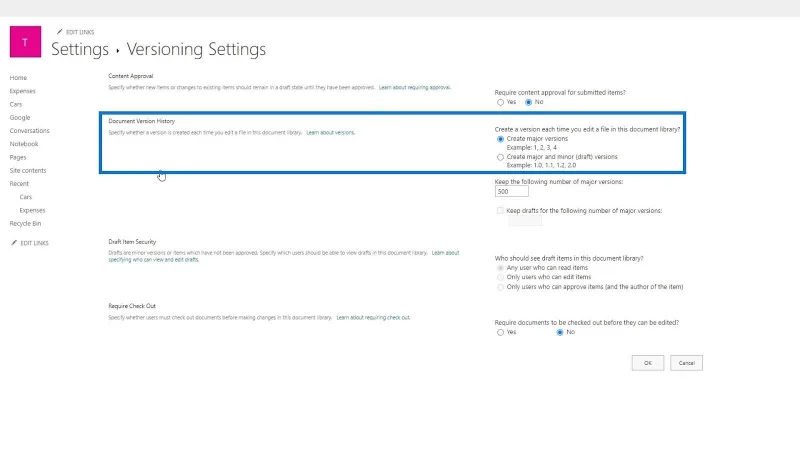Tick Keep drafts for major versions checkbox
Viewport: 800px width, 450px height.
[x=500, y=211]
